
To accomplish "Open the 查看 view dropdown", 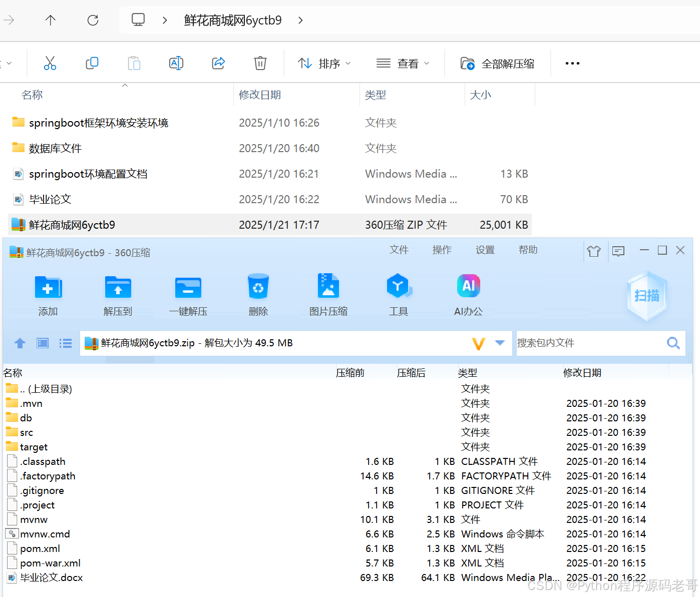I will pos(403,64).
